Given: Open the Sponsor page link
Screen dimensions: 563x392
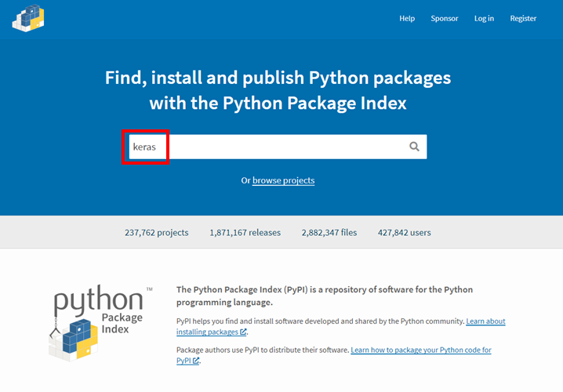Looking at the screenshot, I should (x=445, y=18).
